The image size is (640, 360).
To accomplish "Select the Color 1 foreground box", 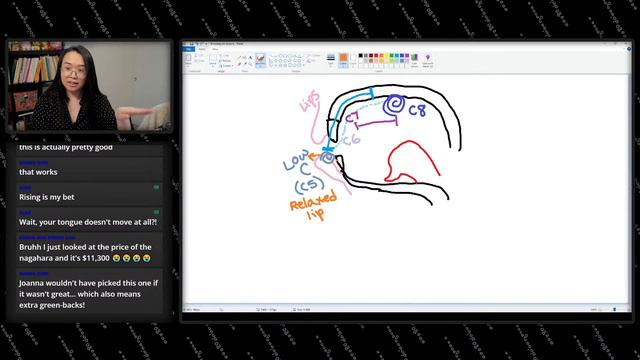I will (343, 60).
